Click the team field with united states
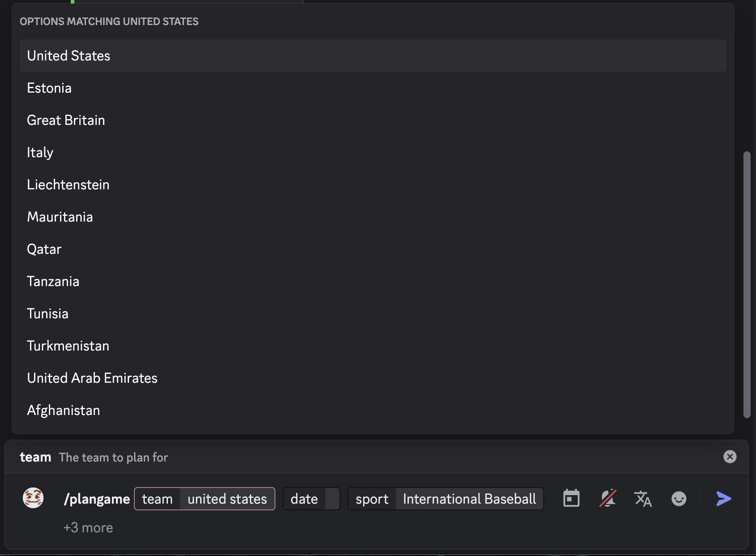The width and height of the screenshot is (756, 556). [227, 499]
